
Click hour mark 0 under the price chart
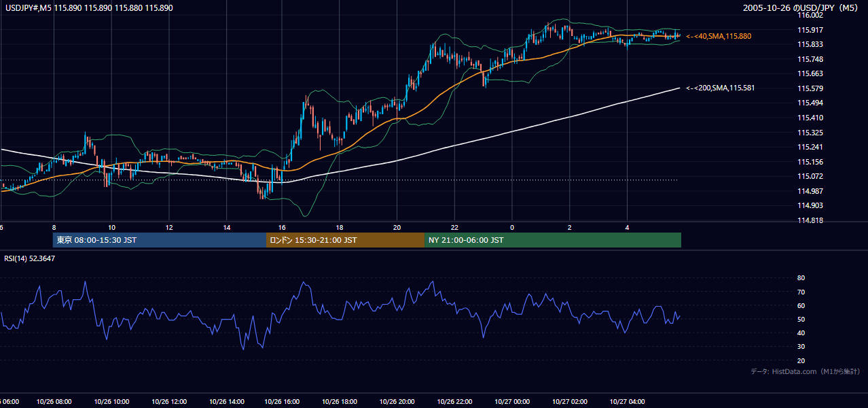[x=512, y=228]
